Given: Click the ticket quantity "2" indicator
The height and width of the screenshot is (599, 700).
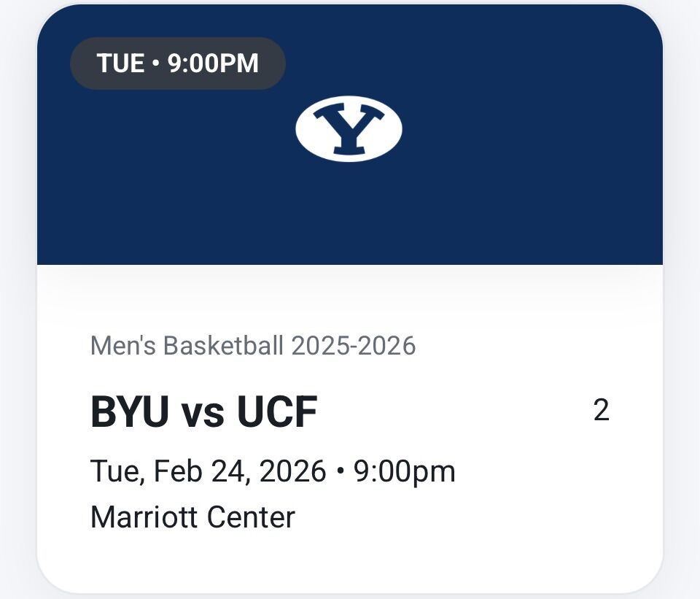Looking at the screenshot, I should tap(601, 411).
